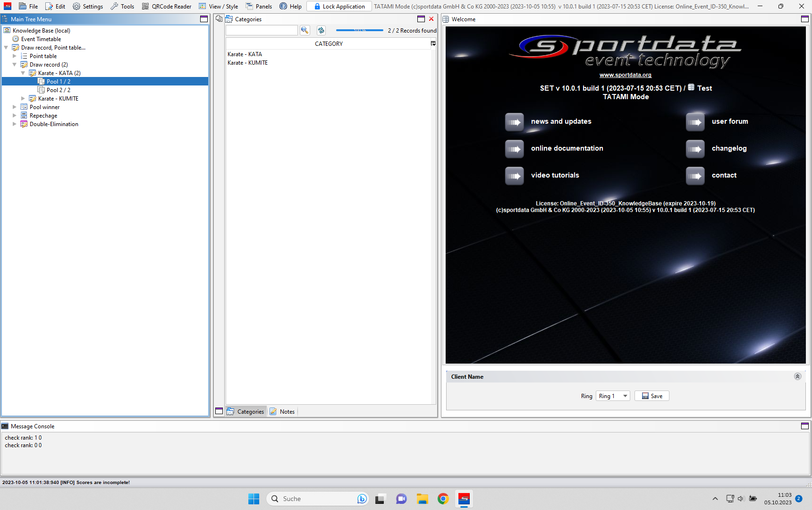The height and width of the screenshot is (510, 812).
Task: Select the Categories bottom tab
Action: coord(246,411)
